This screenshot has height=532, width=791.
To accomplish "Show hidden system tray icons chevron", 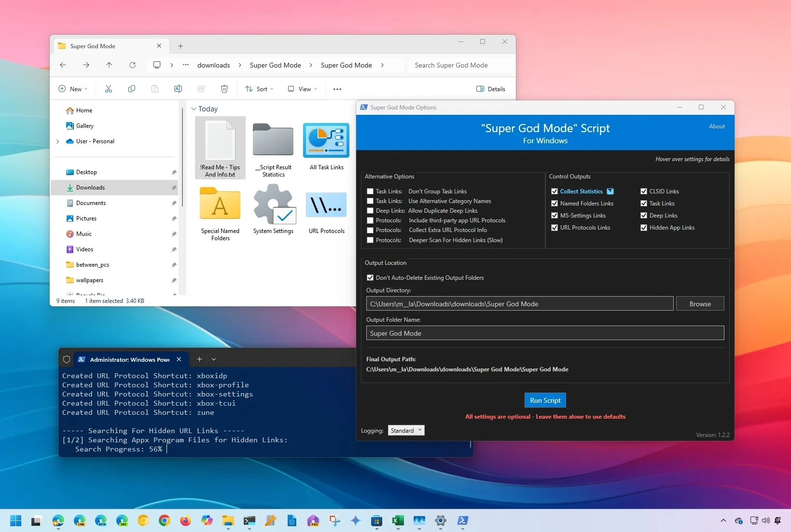I will tap(723, 520).
